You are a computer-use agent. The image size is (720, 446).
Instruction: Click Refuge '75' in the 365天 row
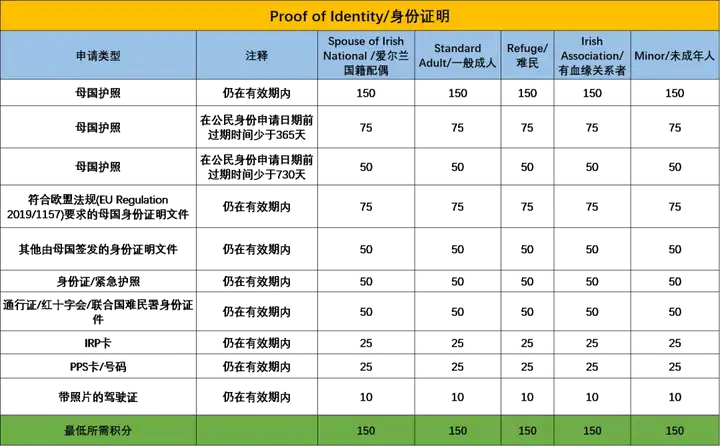527,127
